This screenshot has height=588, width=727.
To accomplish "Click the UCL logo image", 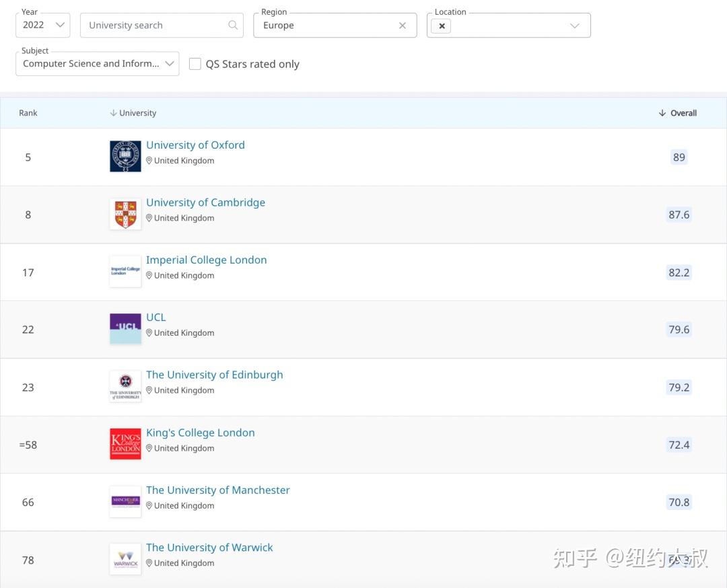I will [125, 328].
